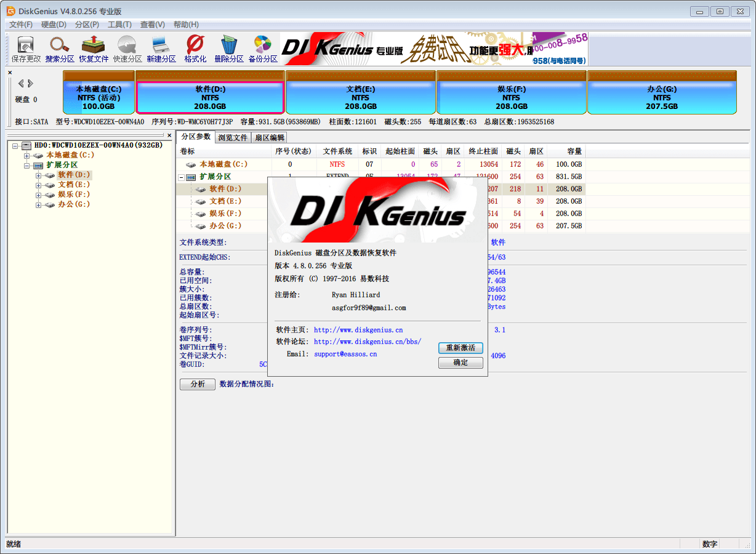Click the 容量 column header
The height and width of the screenshot is (554, 756).
[x=566, y=151]
